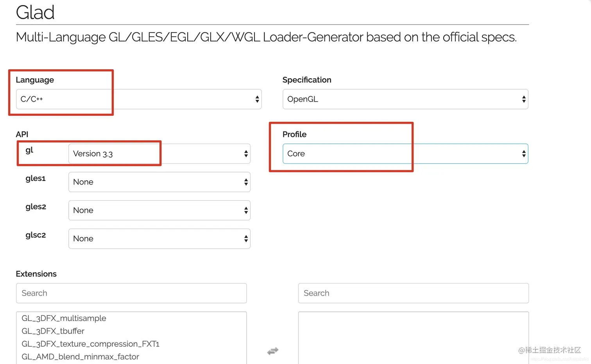
Task: Click the Glad page heading
Action: [x=35, y=13]
